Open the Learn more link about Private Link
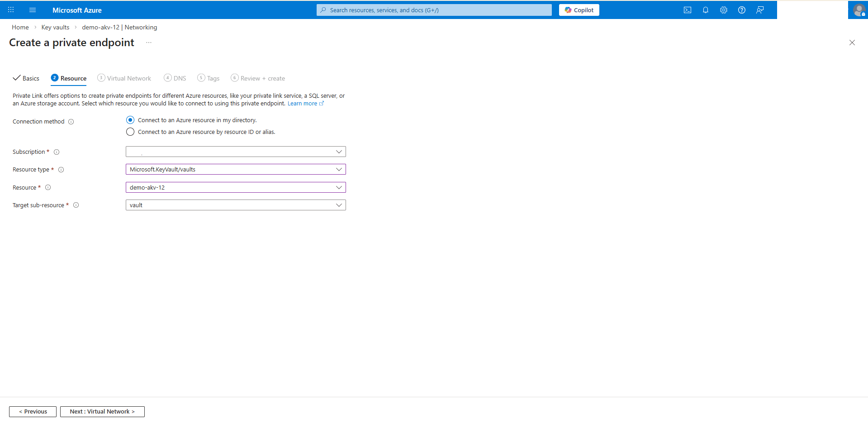 click(303, 103)
